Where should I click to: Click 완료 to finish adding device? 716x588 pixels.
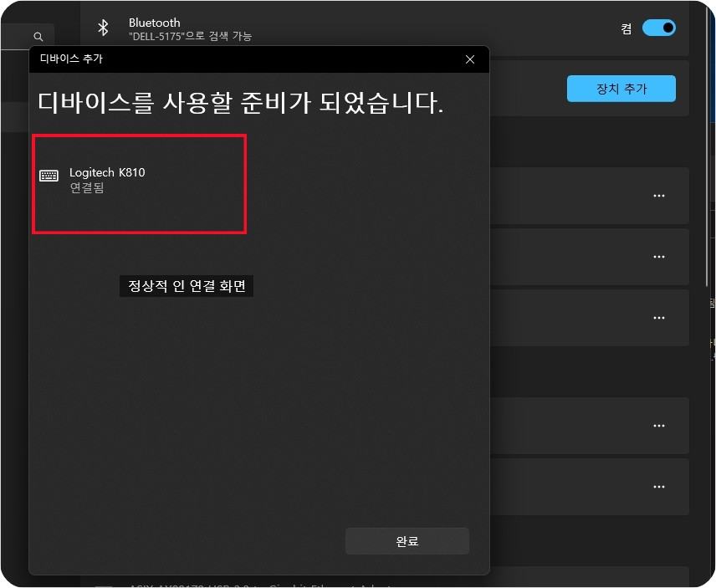[407, 541]
